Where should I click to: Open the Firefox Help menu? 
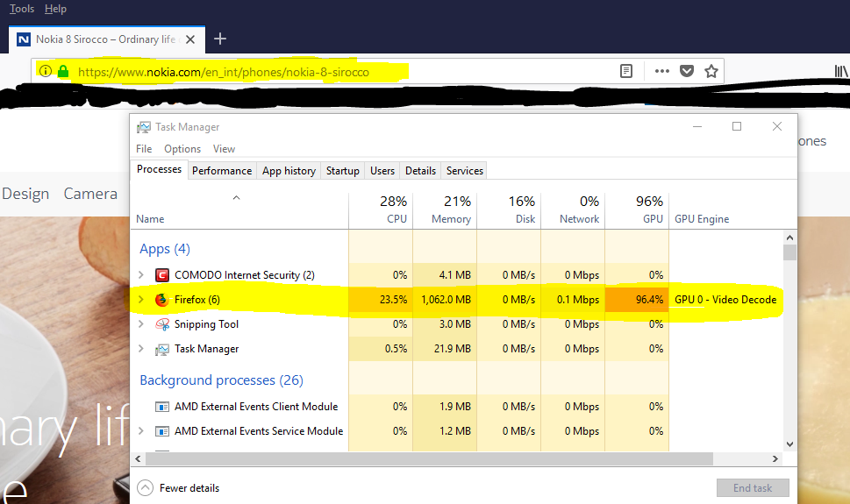(x=55, y=9)
